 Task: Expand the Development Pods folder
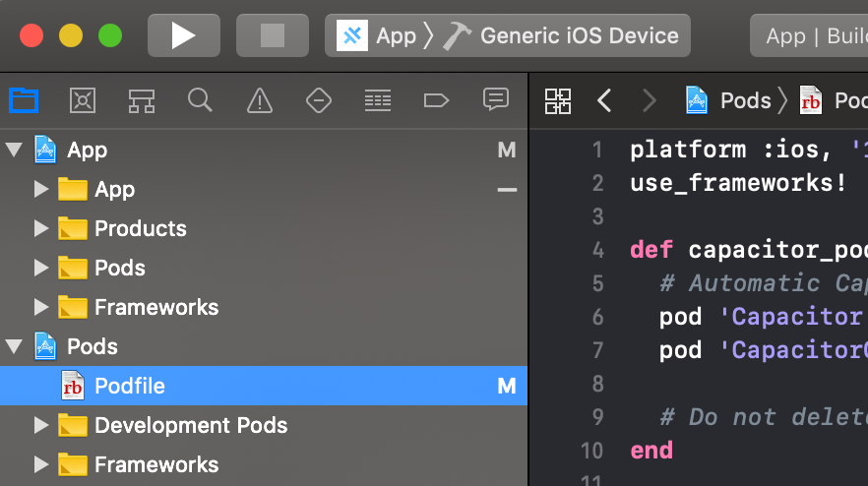[x=41, y=426]
